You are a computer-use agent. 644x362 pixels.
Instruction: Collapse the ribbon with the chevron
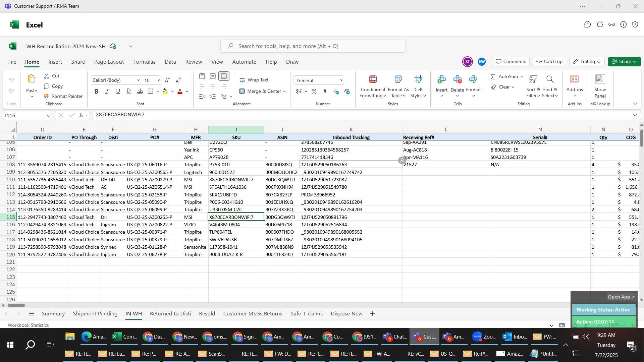pyautogui.click(x=635, y=104)
